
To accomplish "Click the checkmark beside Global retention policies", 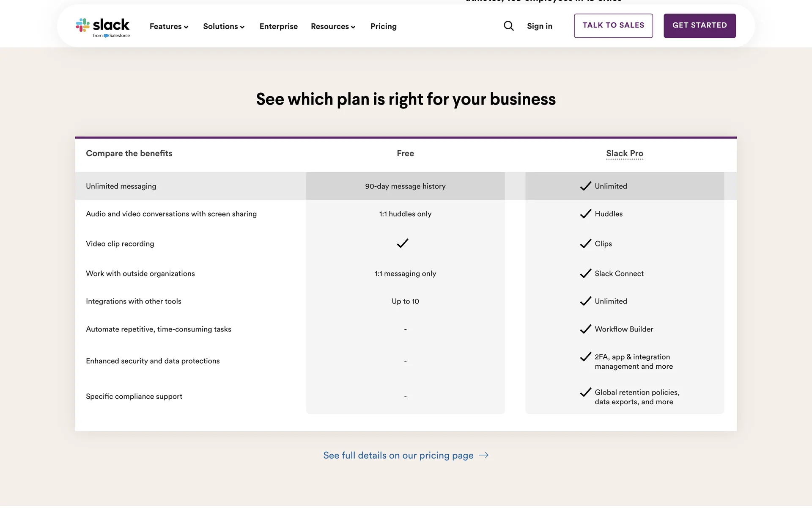I will pos(585,392).
